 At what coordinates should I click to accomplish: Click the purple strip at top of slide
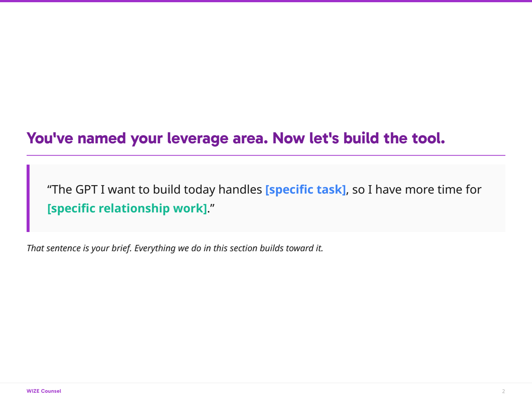(x=266, y=1)
